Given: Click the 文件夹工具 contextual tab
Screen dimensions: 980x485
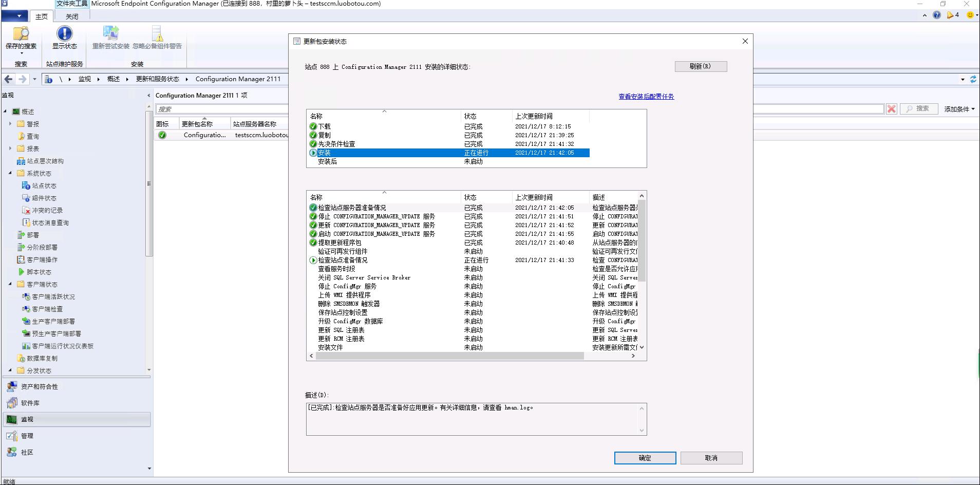Looking at the screenshot, I should pos(72,4).
